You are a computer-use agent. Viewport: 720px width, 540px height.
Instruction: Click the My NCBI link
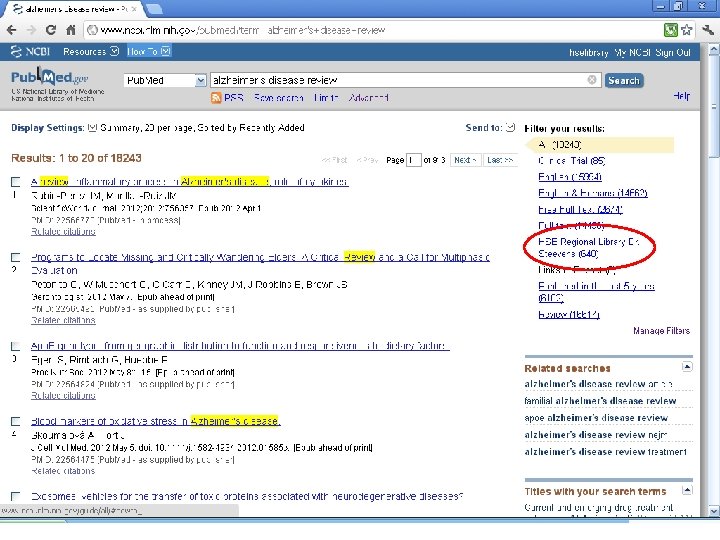click(x=632, y=52)
